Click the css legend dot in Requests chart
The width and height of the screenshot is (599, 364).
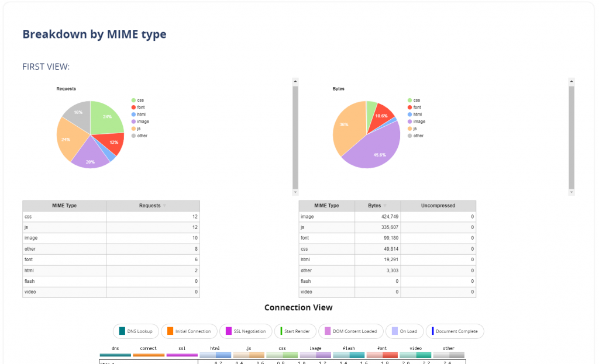tap(133, 100)
